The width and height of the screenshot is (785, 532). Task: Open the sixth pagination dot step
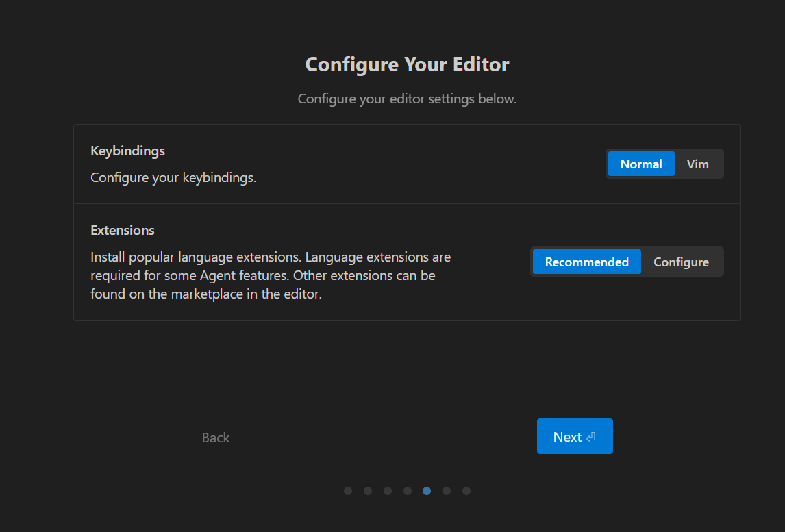point(447,491)
